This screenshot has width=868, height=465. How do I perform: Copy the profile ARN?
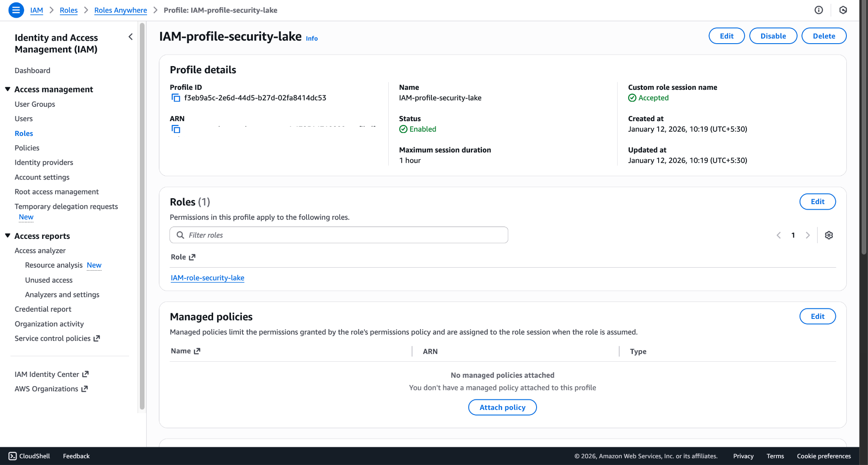(175, 129)
